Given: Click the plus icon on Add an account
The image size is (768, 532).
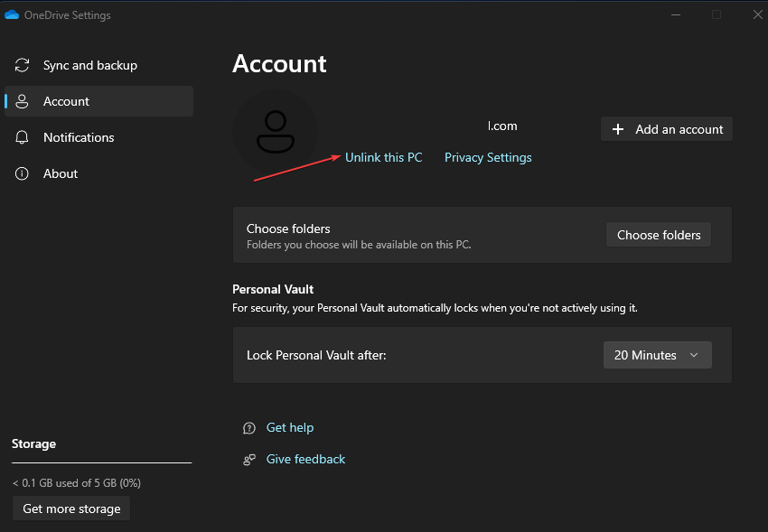Looking at the screenshot, I should [618, 129].
